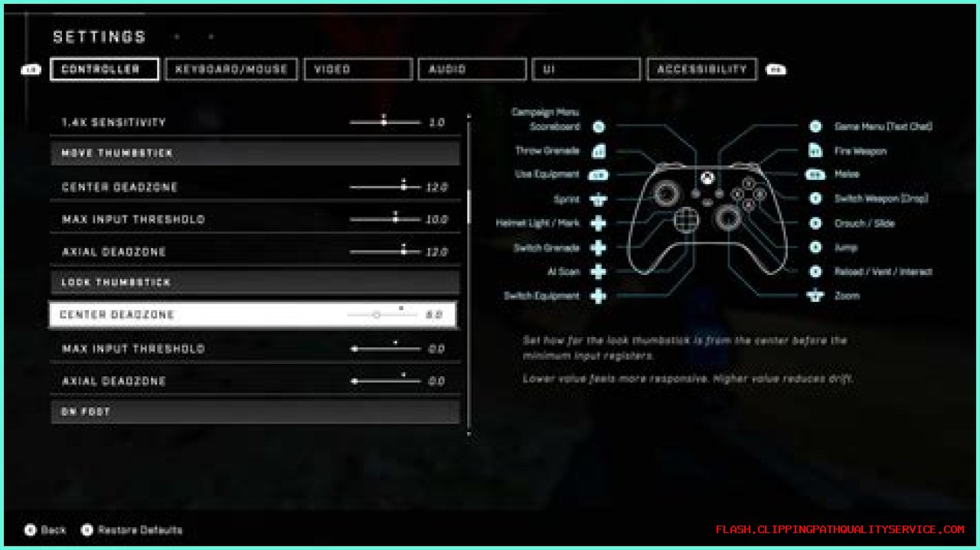980x550 pixels.
Task: Click the settings list vertical scrollbar
Action: pos(469,207)
